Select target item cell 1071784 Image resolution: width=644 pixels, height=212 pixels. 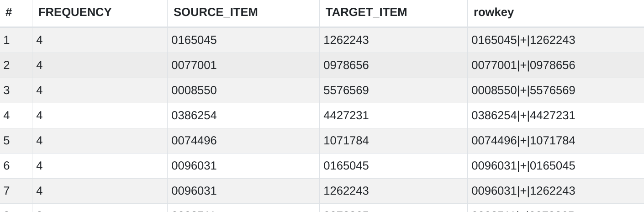(346, 141)
